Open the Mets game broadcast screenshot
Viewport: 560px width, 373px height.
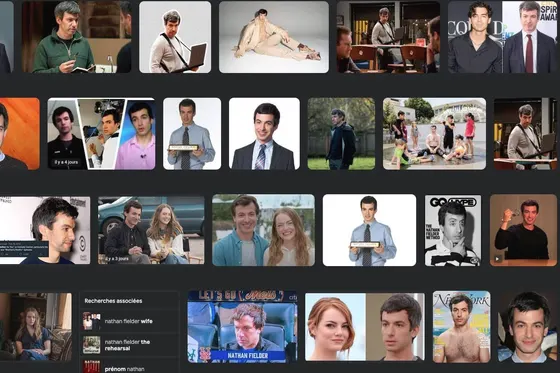(242, 327)
